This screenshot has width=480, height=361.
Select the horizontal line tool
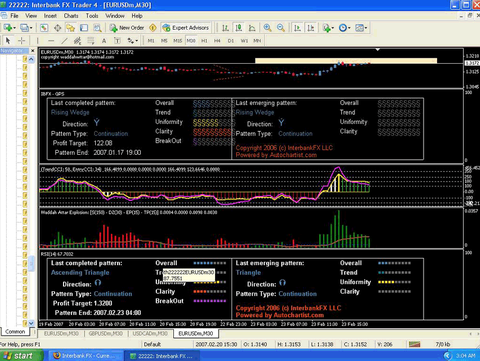click(x=51, y=41)
